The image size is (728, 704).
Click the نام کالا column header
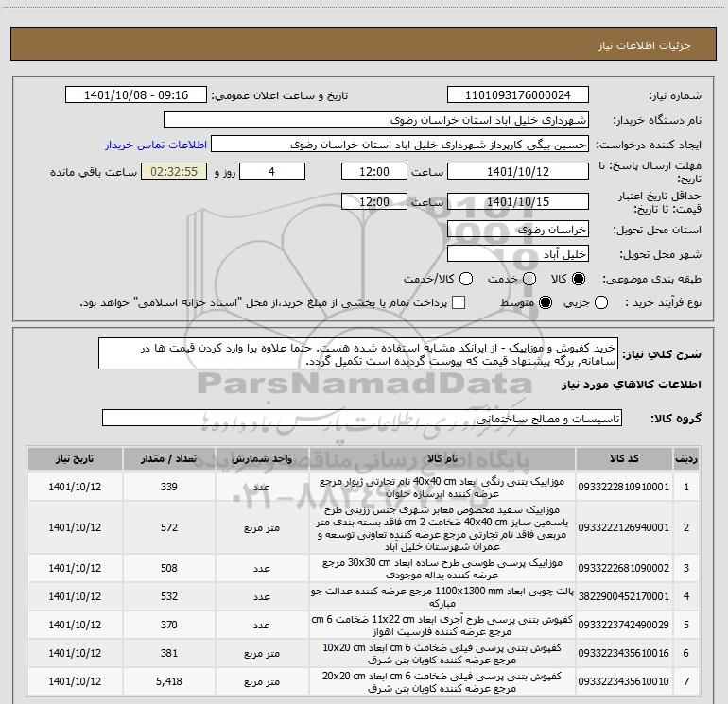click(x=442, y=459)
